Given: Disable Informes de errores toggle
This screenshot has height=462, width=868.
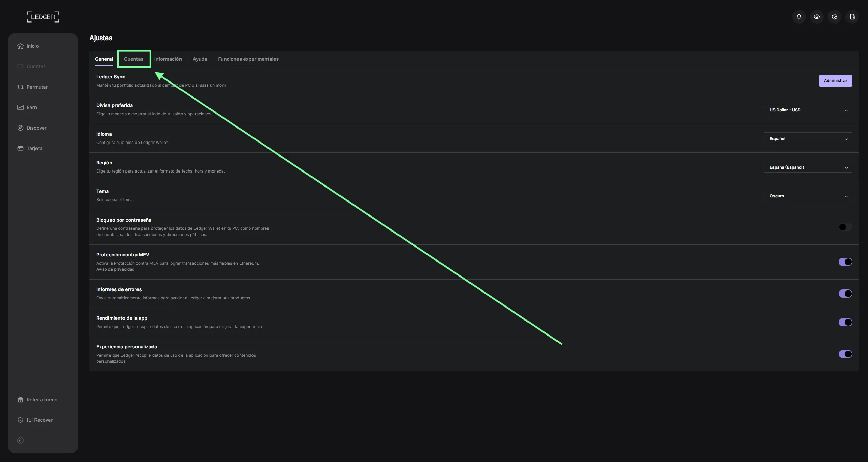Looking at the screenshot, I should pos(845,294).
